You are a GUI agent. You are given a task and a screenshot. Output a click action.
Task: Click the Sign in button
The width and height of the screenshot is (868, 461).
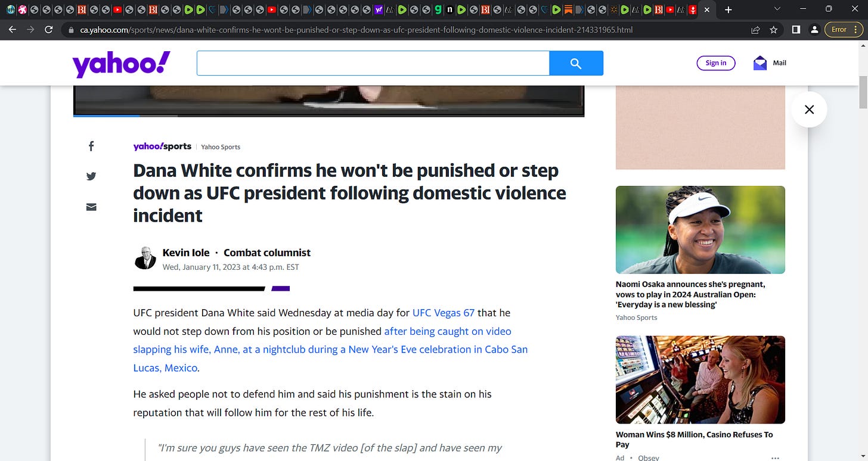pyautogui.click(x=716, y=63)
